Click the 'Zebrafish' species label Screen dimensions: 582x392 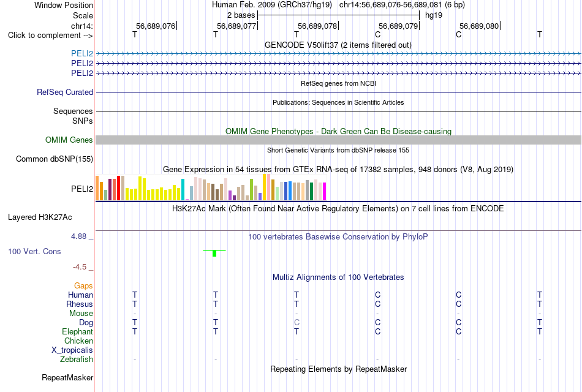(x=77, y=360)
